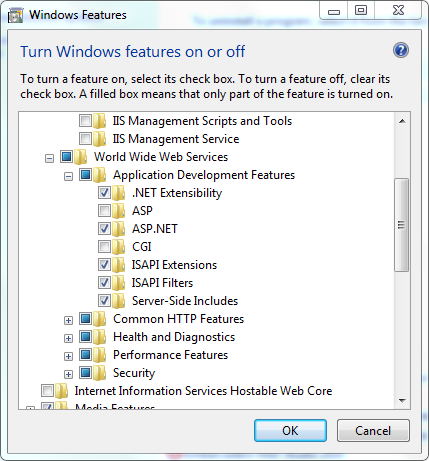The height and width of the screenshot is (461, 429).
Task: Click the CGI folder icon
Action: (118, 247)
